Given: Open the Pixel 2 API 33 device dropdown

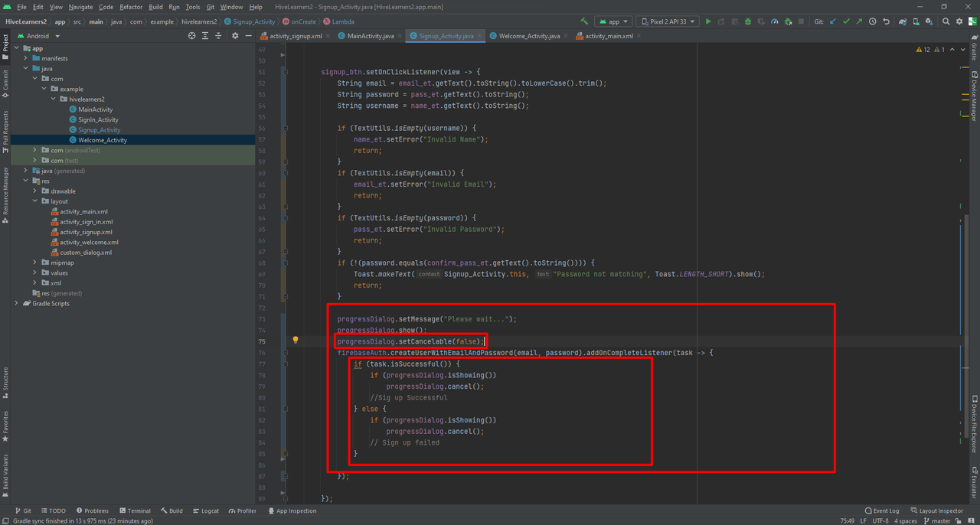Looking at the screenshot, I should tap(668, 21).
